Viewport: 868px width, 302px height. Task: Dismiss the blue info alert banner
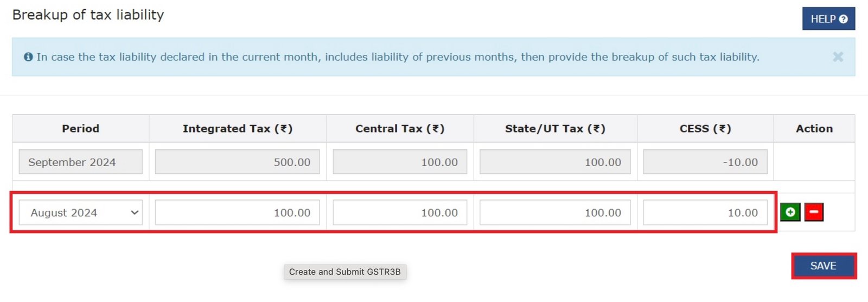(x=838, y=57)
